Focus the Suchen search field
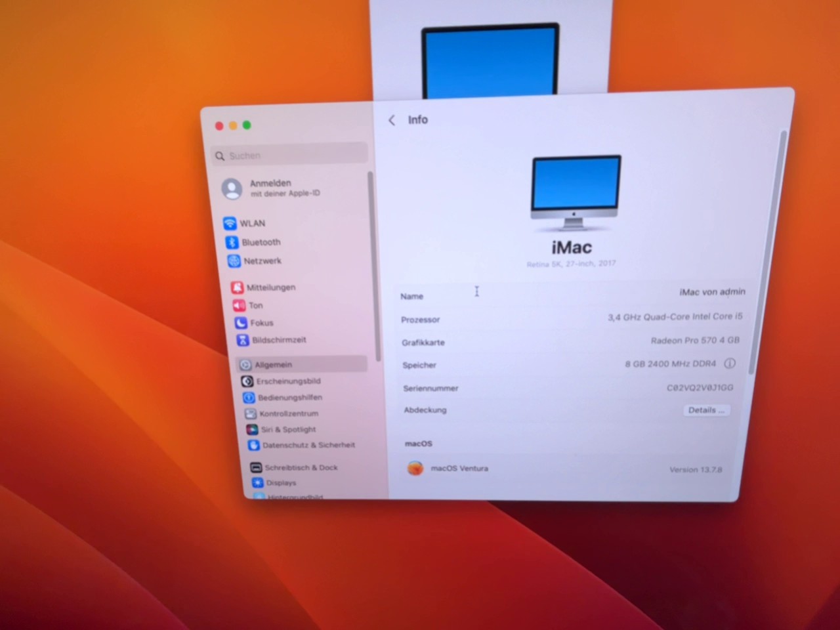 tap(289, 154)
